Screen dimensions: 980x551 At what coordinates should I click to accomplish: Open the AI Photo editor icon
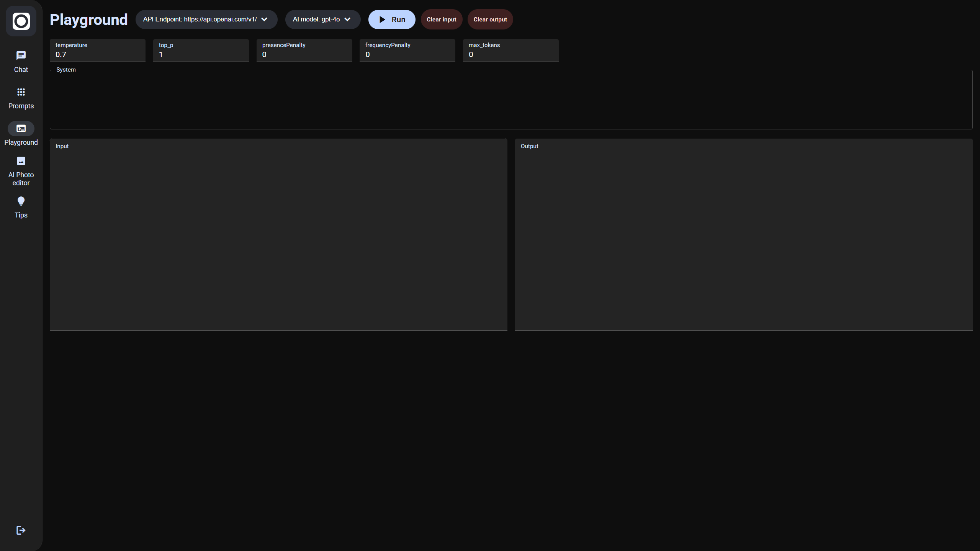point(21,161)
